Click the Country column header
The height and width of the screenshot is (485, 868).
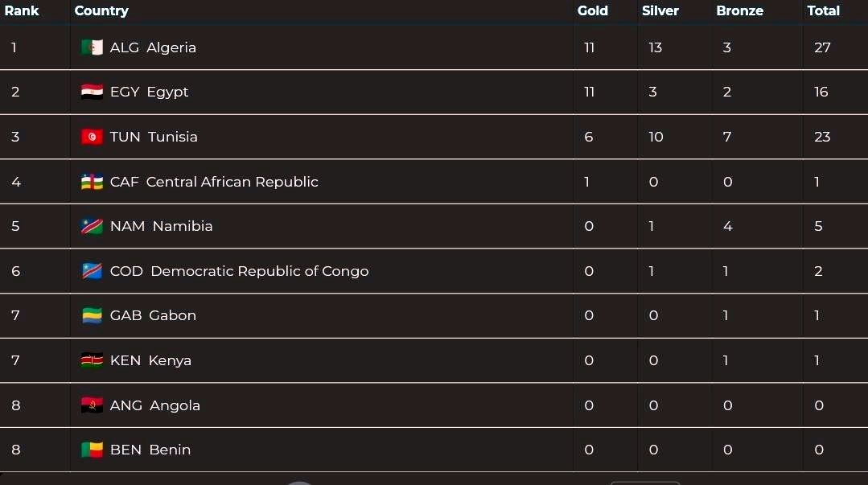tap(101, 10)
